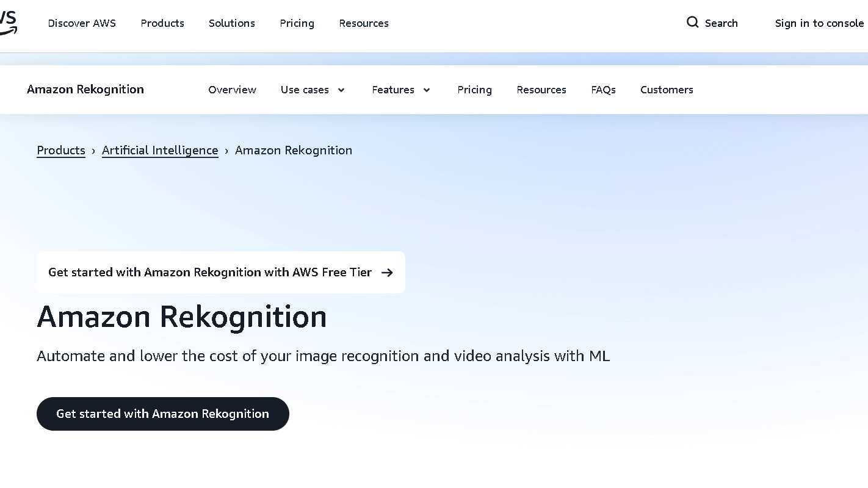Switch to the Customers section
868x488 pixels.
click(x=667, y=90)
